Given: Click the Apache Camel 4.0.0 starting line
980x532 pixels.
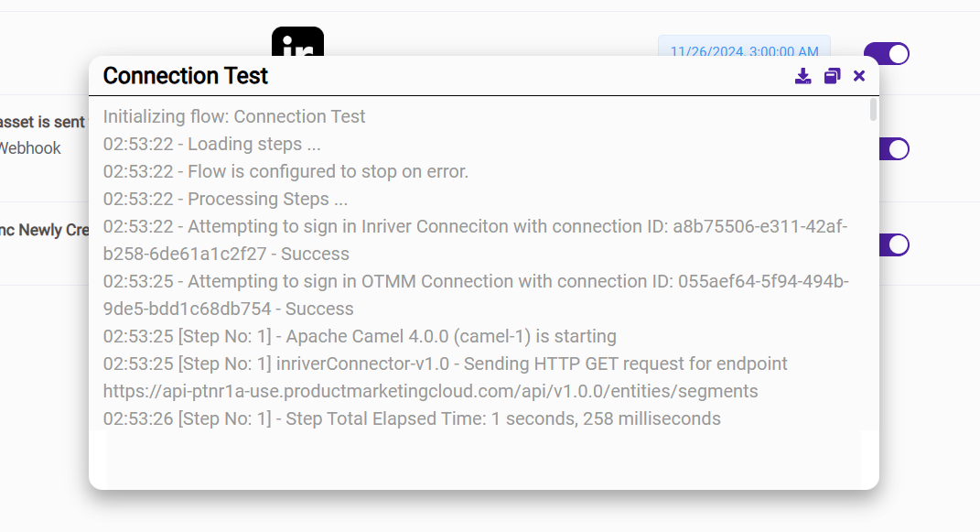Looking at the screenshot, I should pos(360,336).
